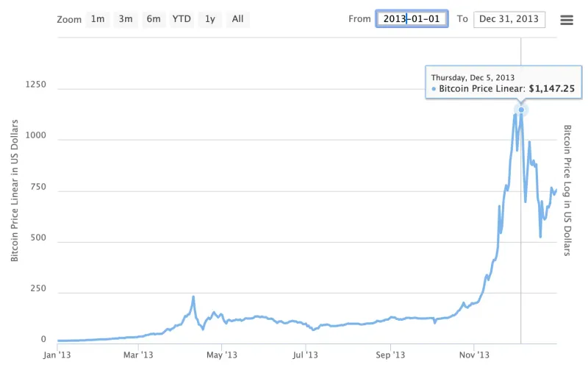Select the 1y zoom range
The height and width of the screenshot is (370, 588).
[x=210, y=19]
